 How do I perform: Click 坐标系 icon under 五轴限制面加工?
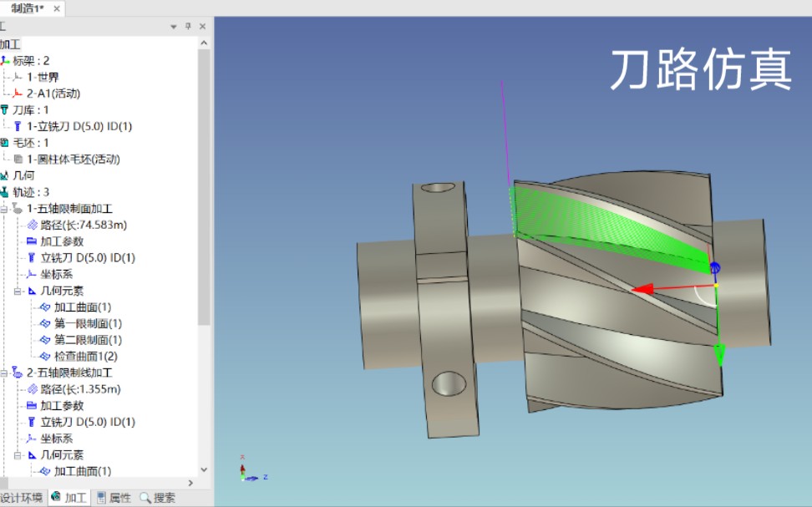pos(32,275)
